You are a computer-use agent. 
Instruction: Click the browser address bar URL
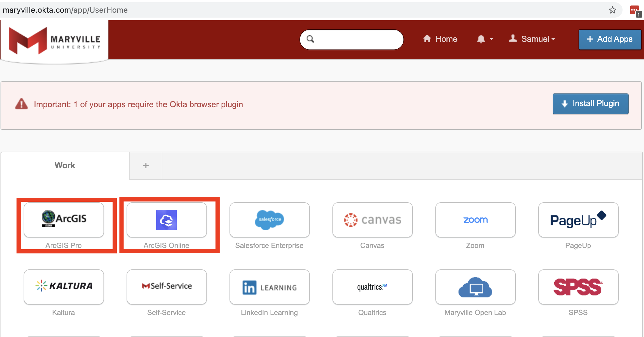point(65,10)
